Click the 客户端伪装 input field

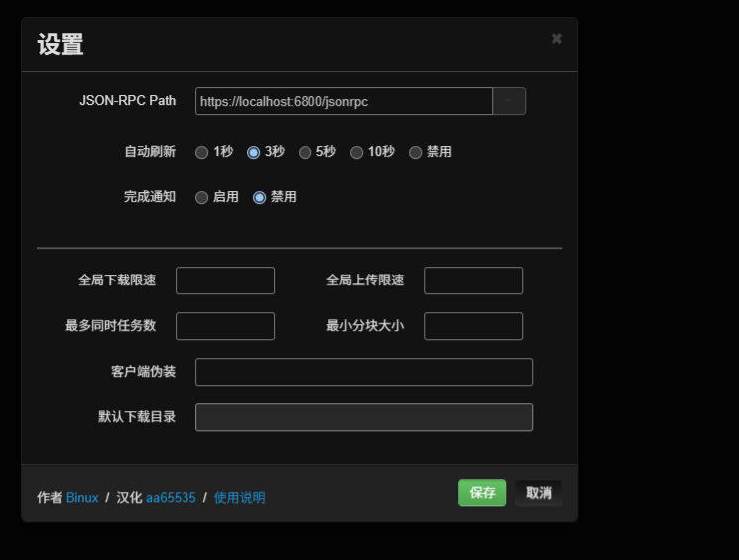364,372
